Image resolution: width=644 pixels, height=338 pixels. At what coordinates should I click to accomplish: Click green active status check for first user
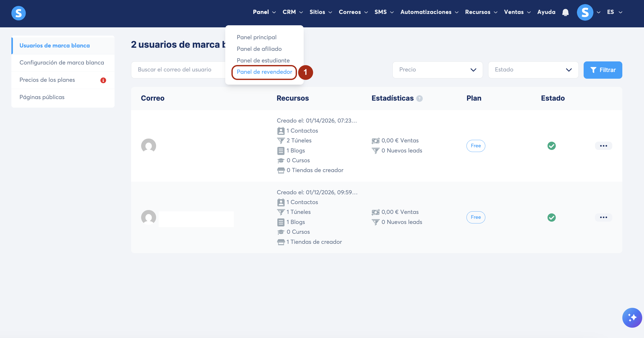coord(551,146)
